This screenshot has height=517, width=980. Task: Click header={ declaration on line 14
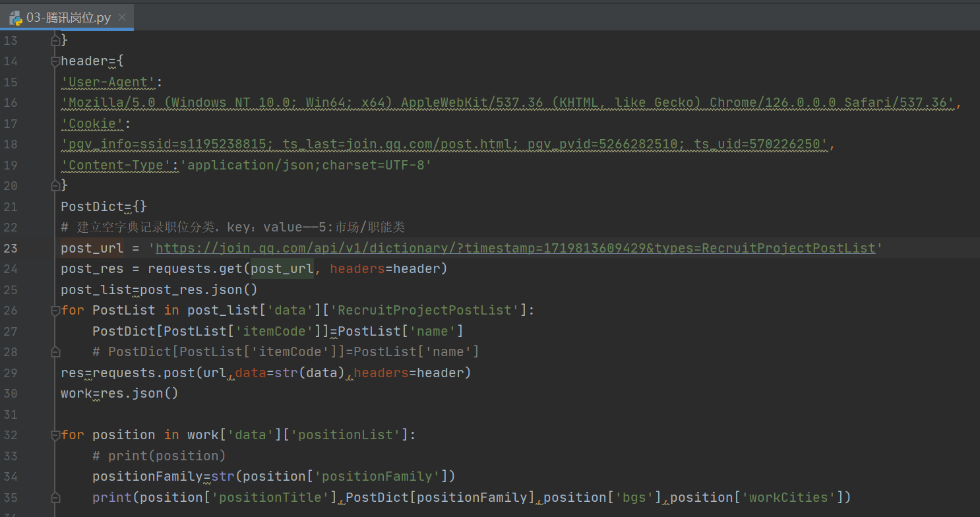click(92, 61)
